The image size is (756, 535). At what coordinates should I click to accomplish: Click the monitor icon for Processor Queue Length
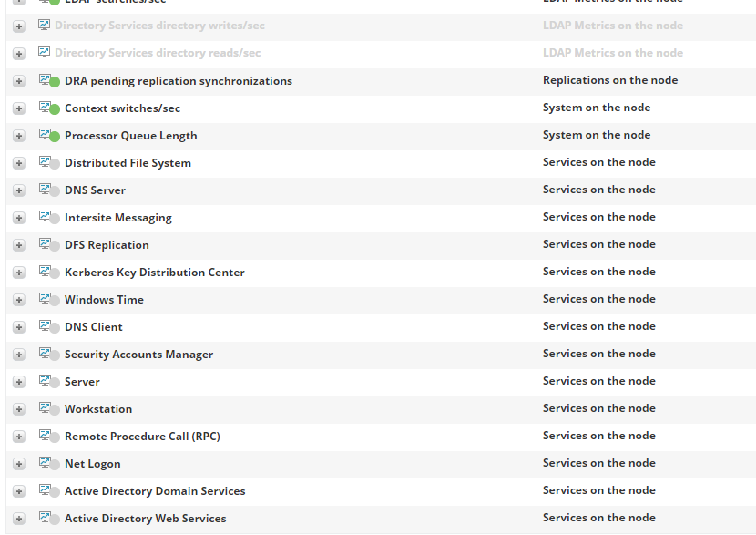49,136
